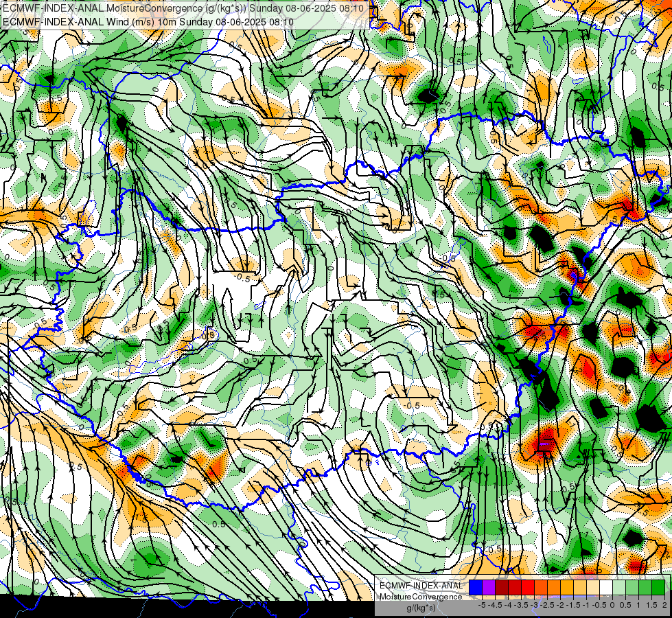Click the 2 tick label on the legend scale
The height and width of the screenshot is (618, 672).
[664, 605]
